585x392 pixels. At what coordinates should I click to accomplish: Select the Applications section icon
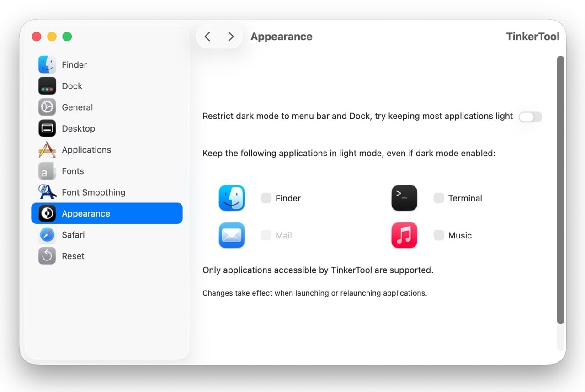pos(48,149)
